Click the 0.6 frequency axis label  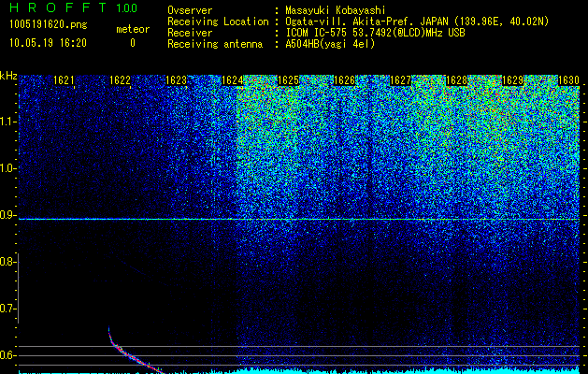pos(7,355)
